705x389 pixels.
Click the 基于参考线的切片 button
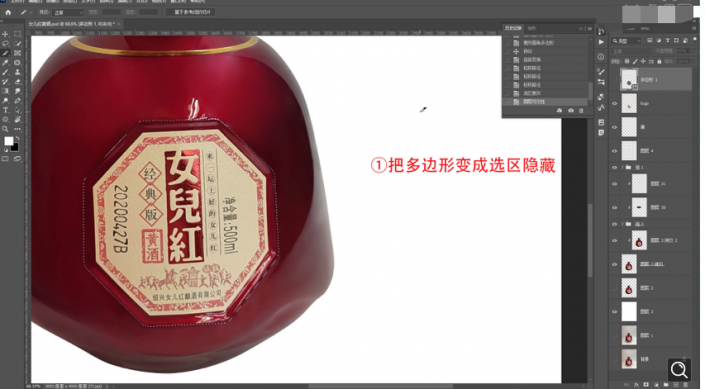[191, 12]
